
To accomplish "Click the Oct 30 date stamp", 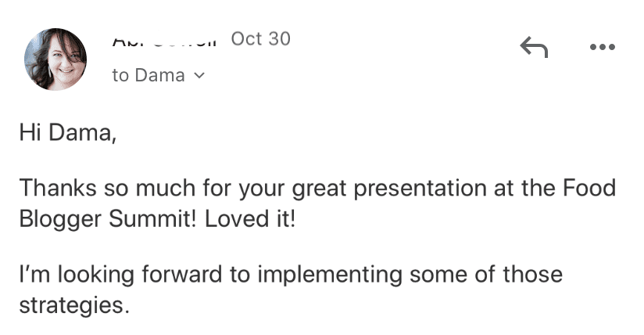I will [261, 39].
